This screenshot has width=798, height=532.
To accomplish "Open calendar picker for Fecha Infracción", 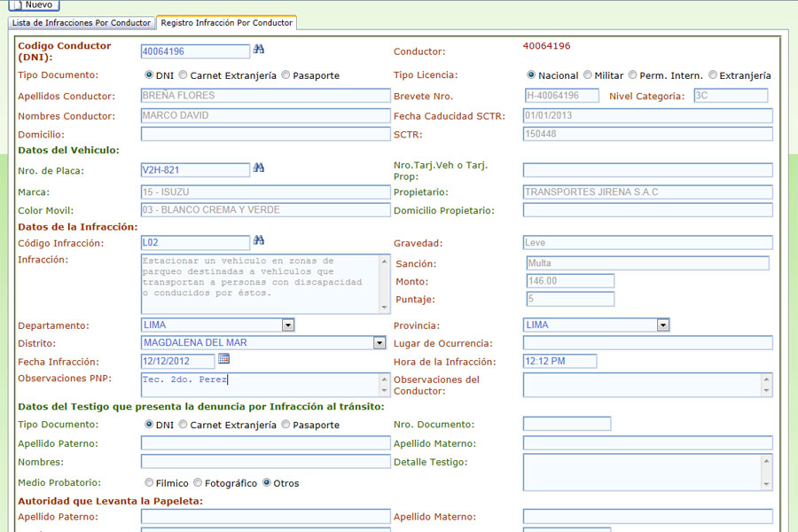I will point(223,359).
